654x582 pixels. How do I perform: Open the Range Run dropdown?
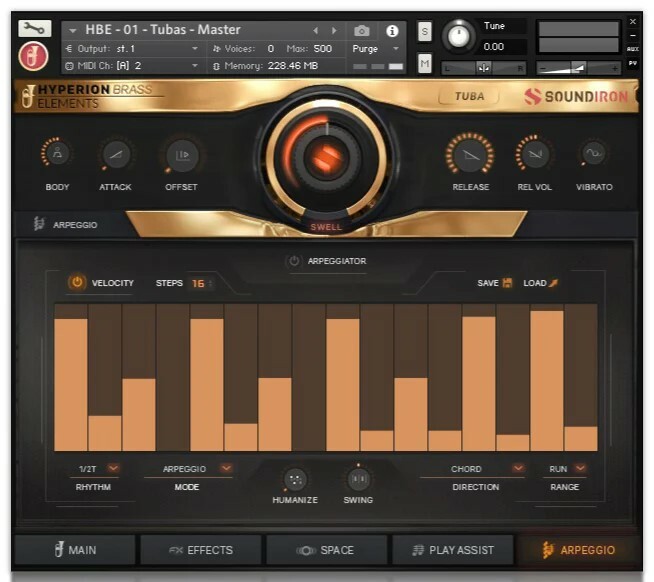(x=580, y=468)
